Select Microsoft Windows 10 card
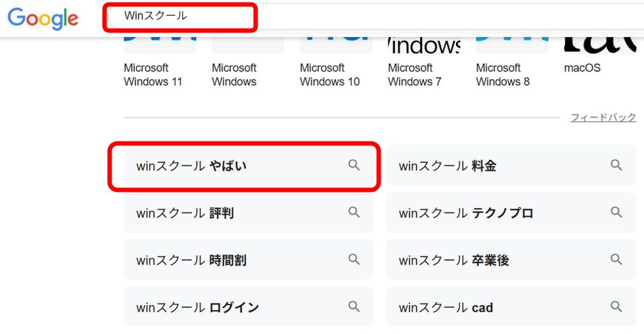This screenshot has width=644, height=334. (x=335, y=62)
